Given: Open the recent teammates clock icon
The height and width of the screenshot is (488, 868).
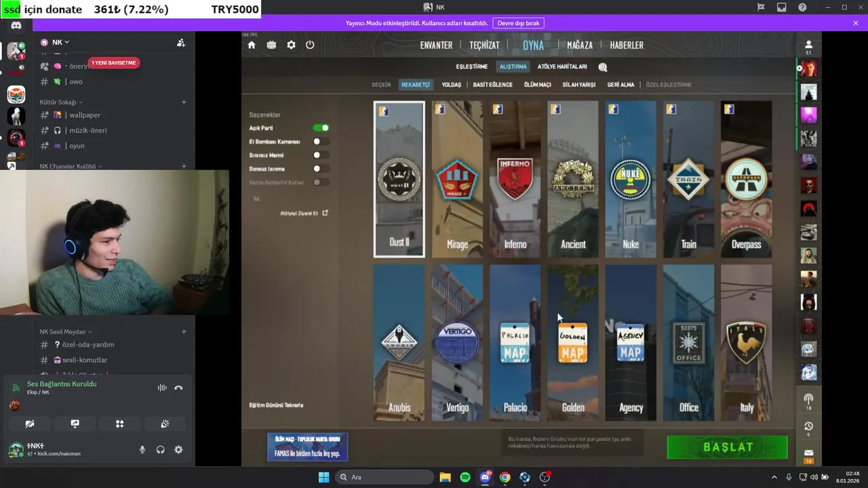Looking at the screenshot, I should point(808,428).
